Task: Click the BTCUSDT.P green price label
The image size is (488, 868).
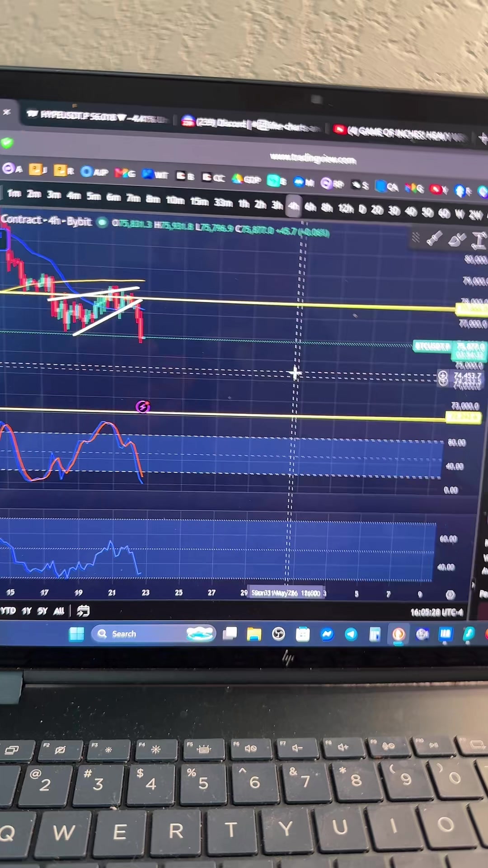Action: click(432, 347)
